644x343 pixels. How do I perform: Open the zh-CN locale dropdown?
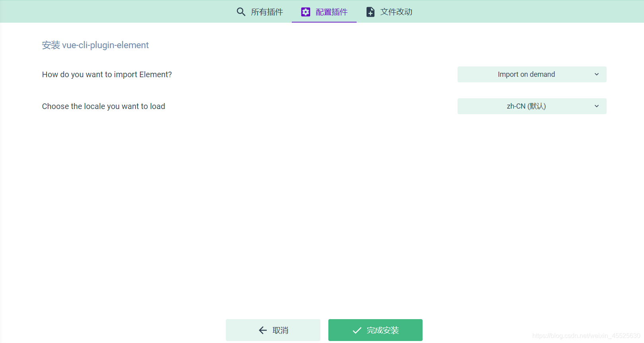(x=532, y=106)
